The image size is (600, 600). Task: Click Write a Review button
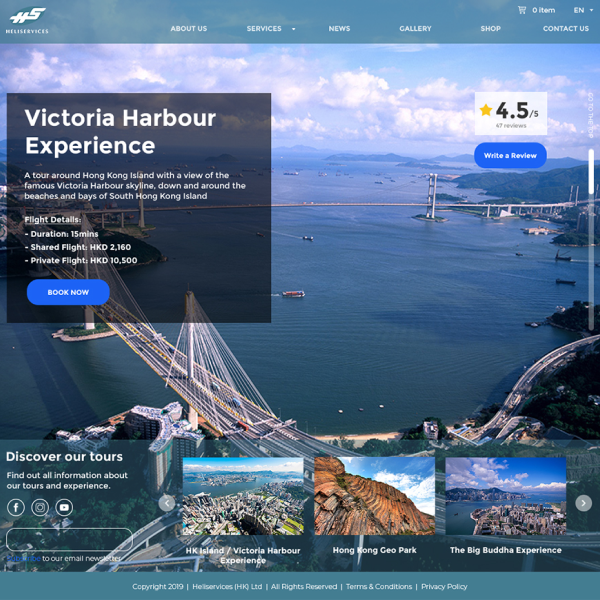(x=510, y=155)
